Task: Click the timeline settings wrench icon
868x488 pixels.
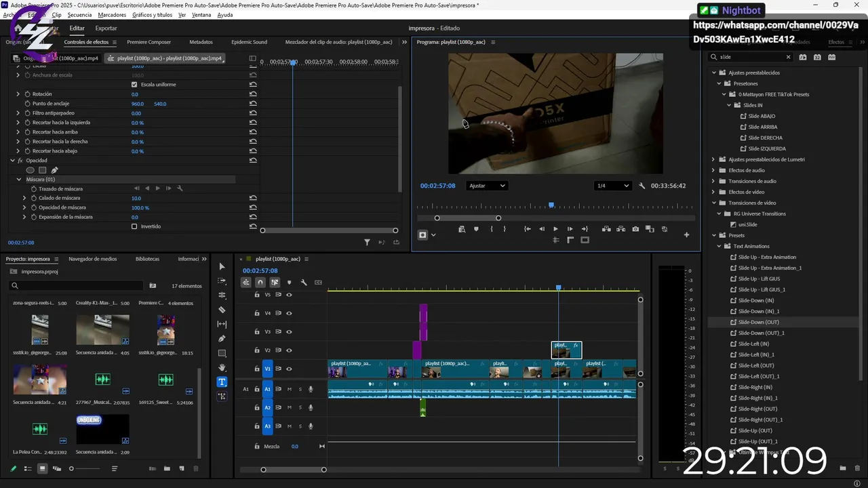Action: [304, 283]
